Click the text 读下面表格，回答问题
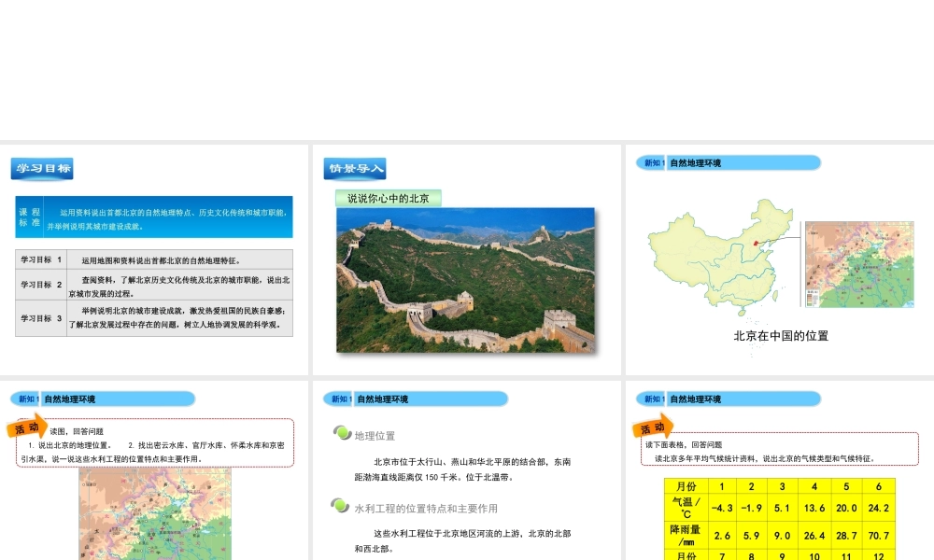Viewport: 934px width, 560px height. tap(684, 444)
